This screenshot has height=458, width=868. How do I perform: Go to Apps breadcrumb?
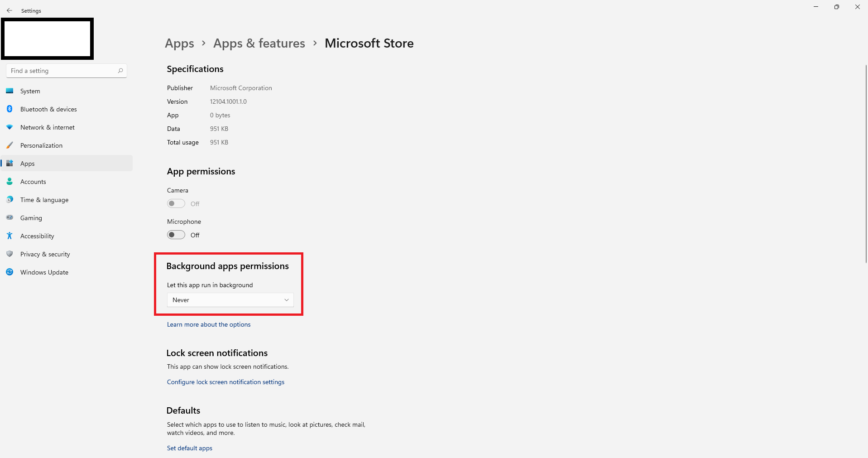[179, 43]
